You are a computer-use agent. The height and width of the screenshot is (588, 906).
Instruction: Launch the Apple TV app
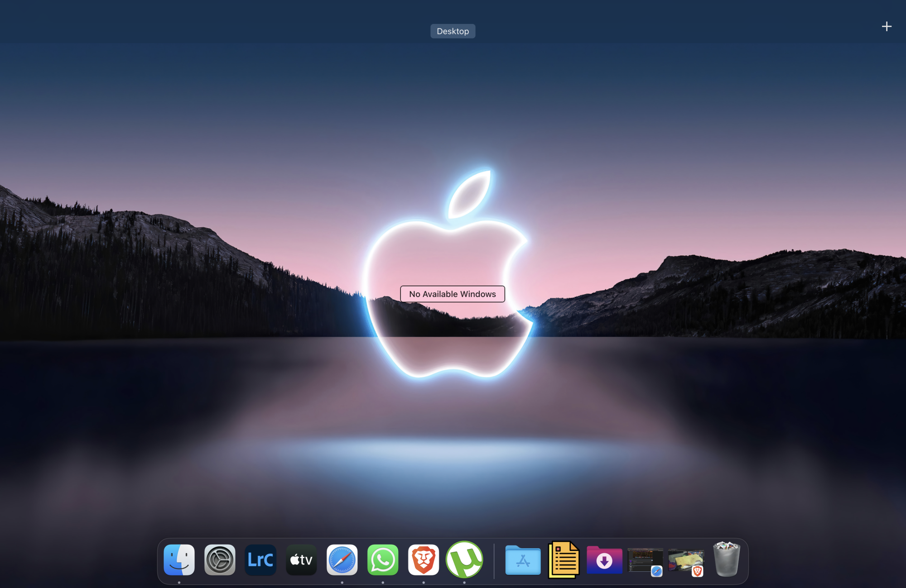click(301, 560)
